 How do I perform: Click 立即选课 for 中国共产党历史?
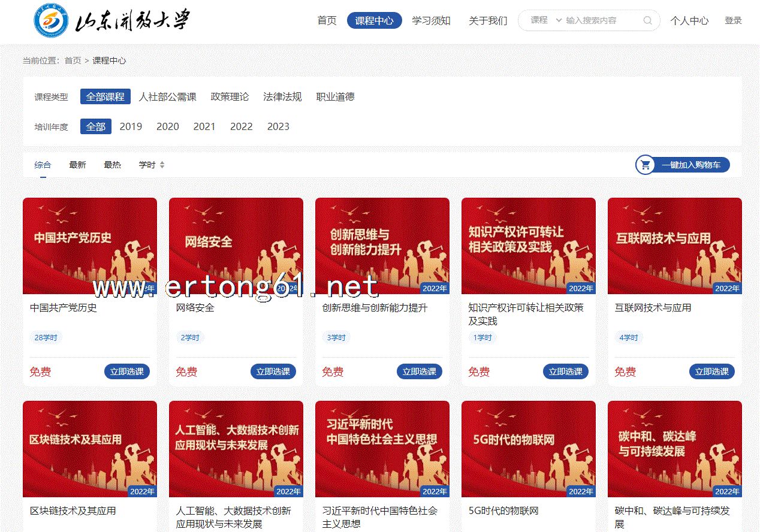(x=126, y=371)
